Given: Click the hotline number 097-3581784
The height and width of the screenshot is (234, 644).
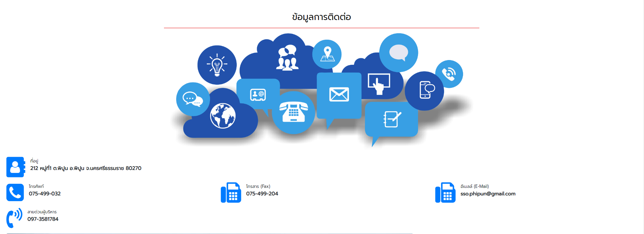Looking at the screenshot, I should click(43, 219).
